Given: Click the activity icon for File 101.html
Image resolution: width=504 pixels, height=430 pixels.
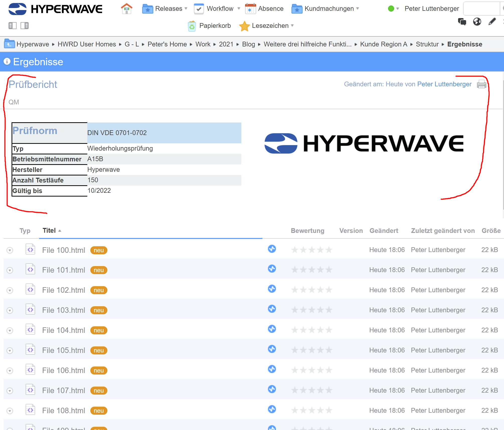Looking at the screenshot, I should (272, 269).
